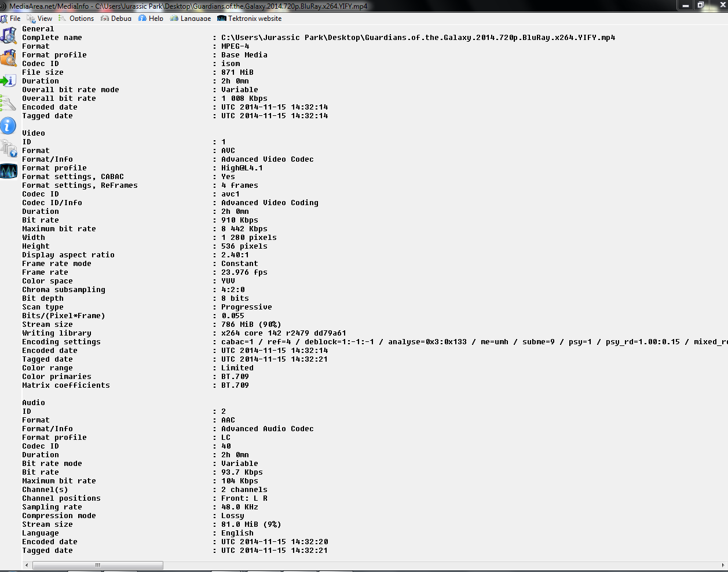Click the '4 frames' ReFrames value

[240, 185]
